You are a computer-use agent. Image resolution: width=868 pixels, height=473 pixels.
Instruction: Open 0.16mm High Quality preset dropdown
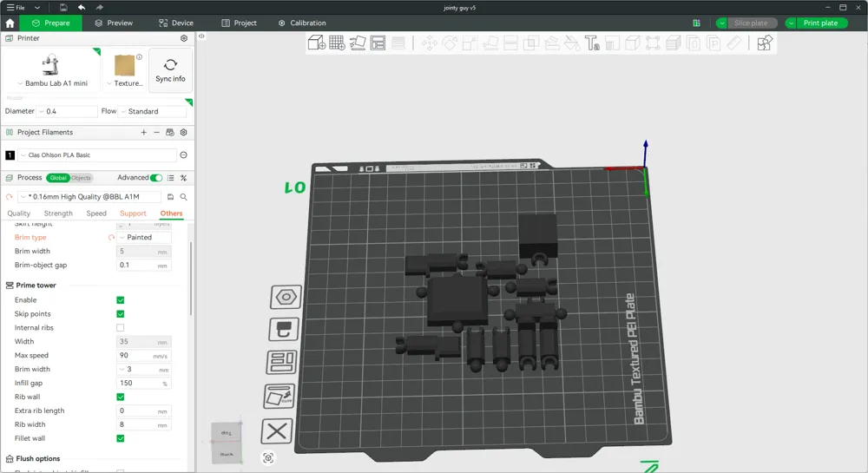89,196
